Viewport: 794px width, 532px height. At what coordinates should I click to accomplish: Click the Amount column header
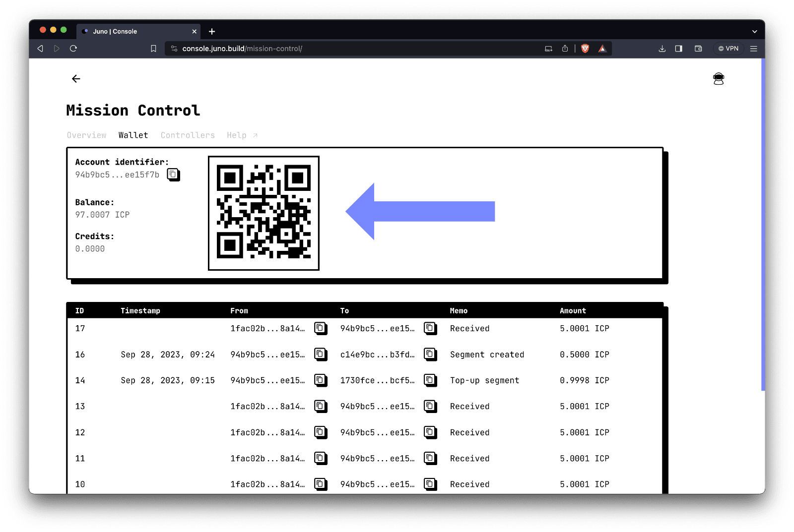[573, 311]
